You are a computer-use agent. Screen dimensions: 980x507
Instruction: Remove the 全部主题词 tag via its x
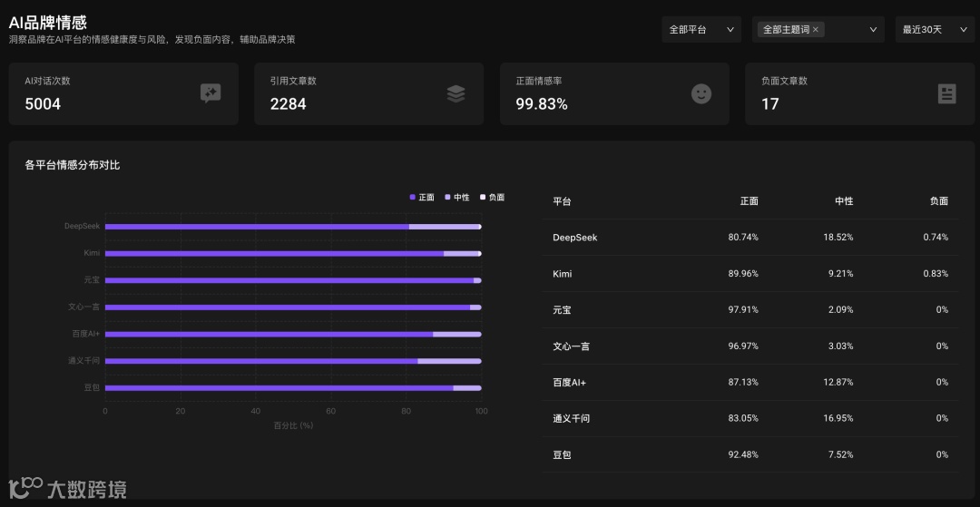click(816, 29)
